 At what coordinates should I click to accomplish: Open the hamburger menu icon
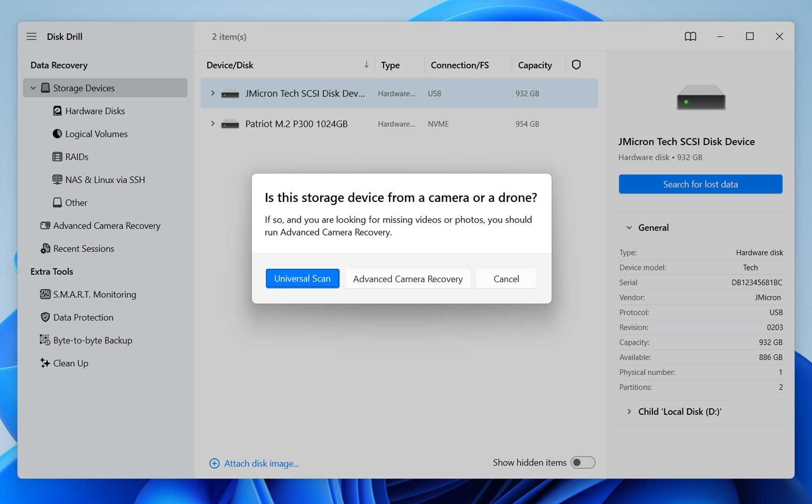pyautogui.click(x=31, y=37)
